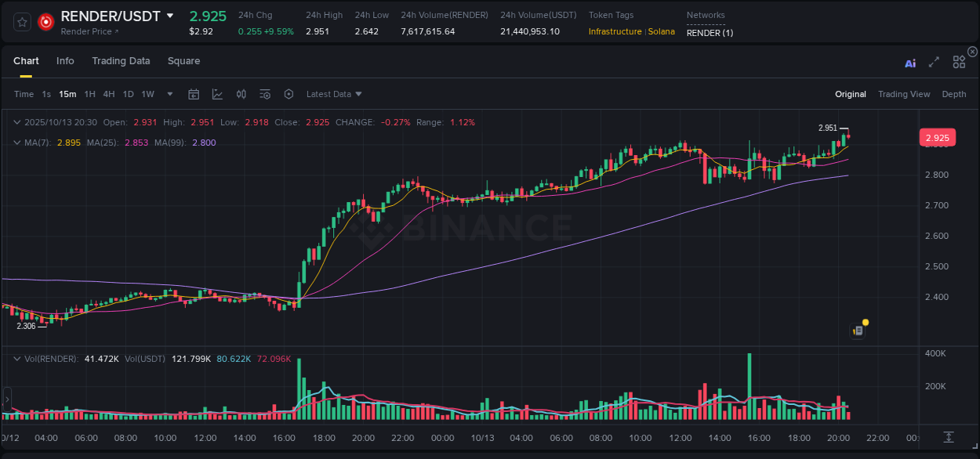Open the indicator list icon

pyautogui.click(x=264, y=94)
